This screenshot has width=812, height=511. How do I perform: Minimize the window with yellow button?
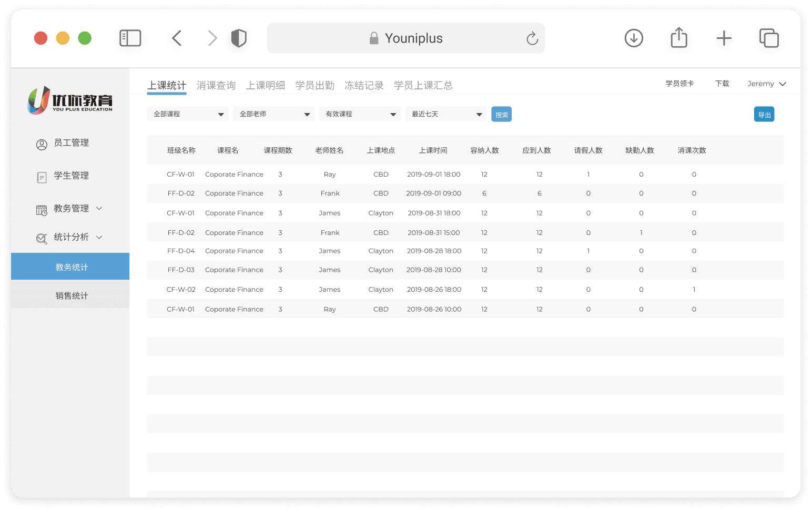pyautogui.click(x=63, y=38)
